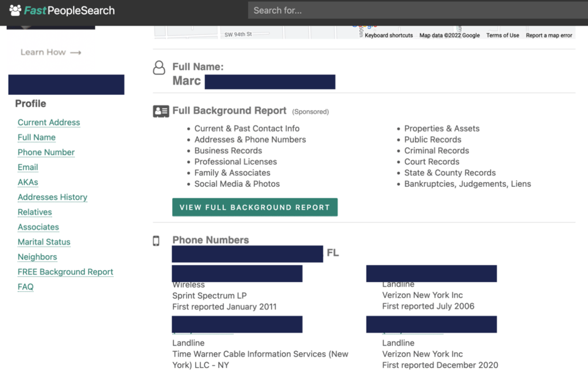Navigate to Relatives section
The width and height of the screenshot is (588, 370).
point(35,212)
